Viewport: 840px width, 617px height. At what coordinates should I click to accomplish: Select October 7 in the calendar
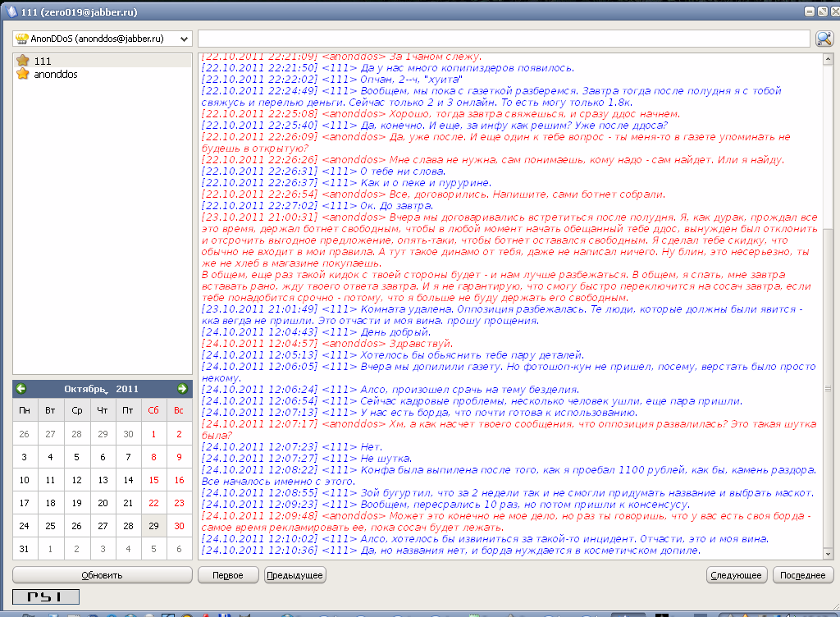[x=128, y=457]
